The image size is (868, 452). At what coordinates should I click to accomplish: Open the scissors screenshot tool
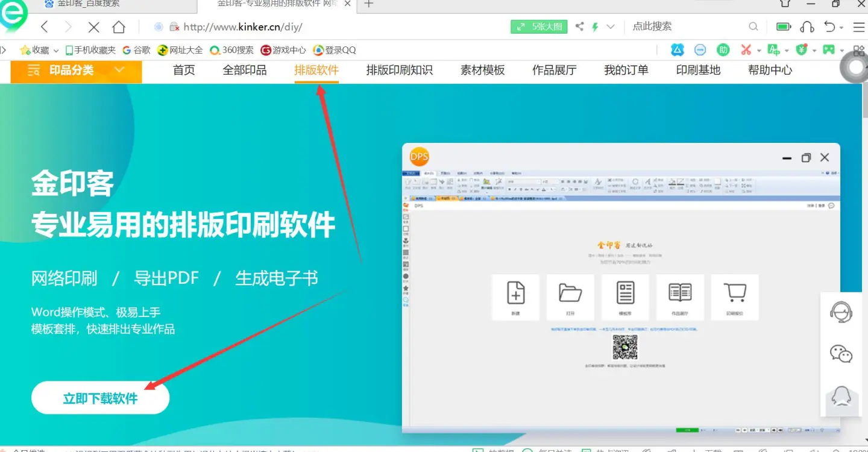click(746, 50)
